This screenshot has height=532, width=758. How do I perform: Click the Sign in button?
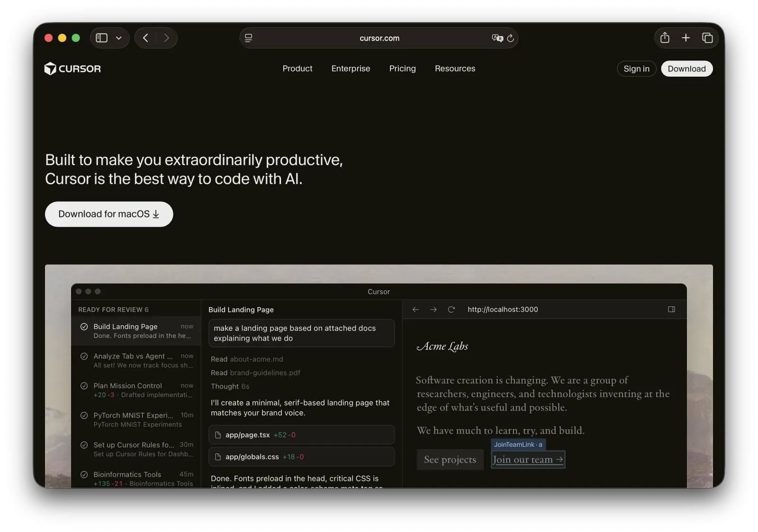click(636, 69)
